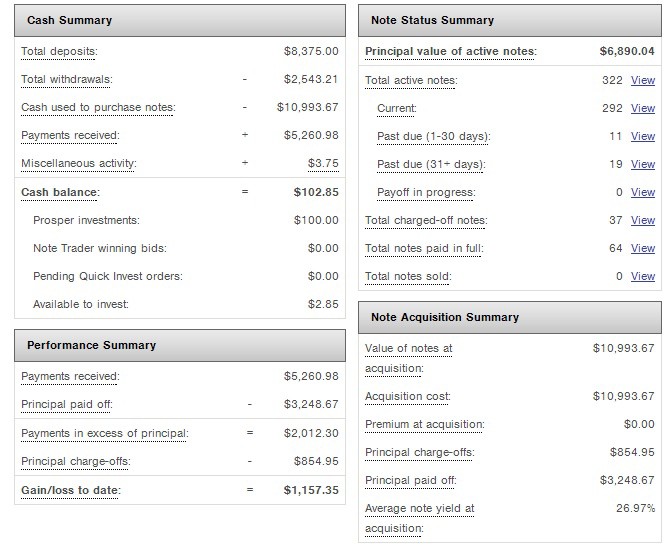
Task: Click View link next to Current notes
Action: (643, 108)
